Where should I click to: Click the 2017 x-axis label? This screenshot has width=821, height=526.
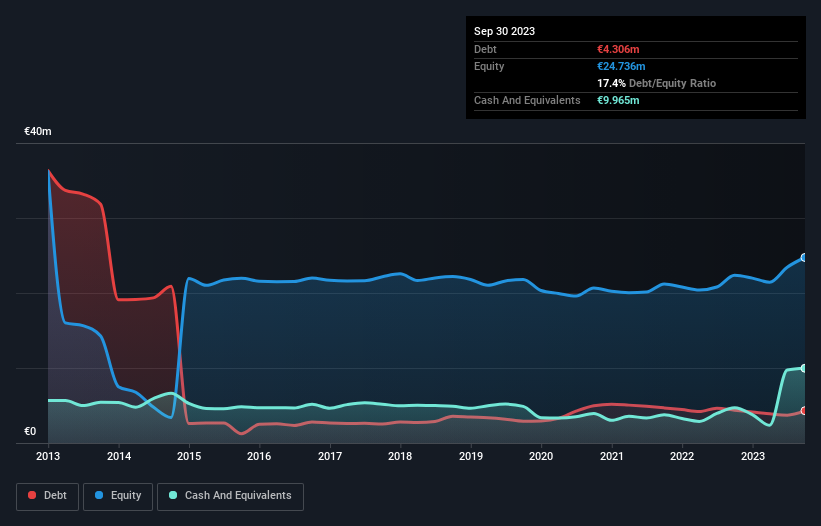point(330,456)
